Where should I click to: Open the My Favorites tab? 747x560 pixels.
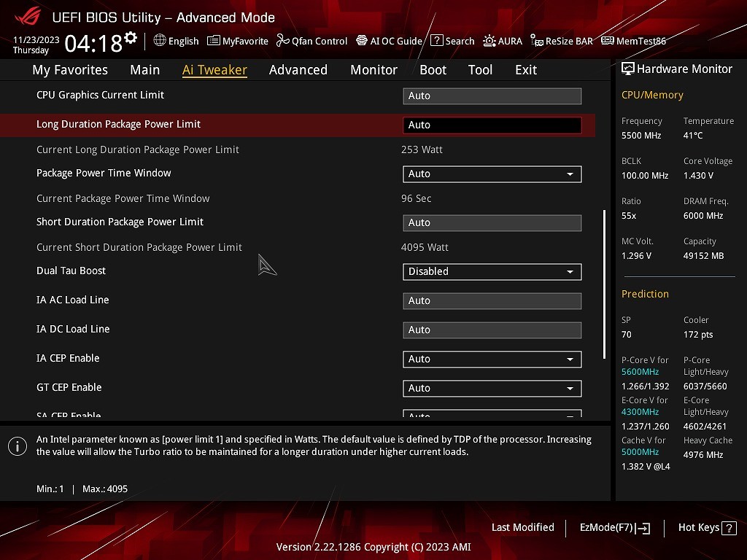[70, 70]
